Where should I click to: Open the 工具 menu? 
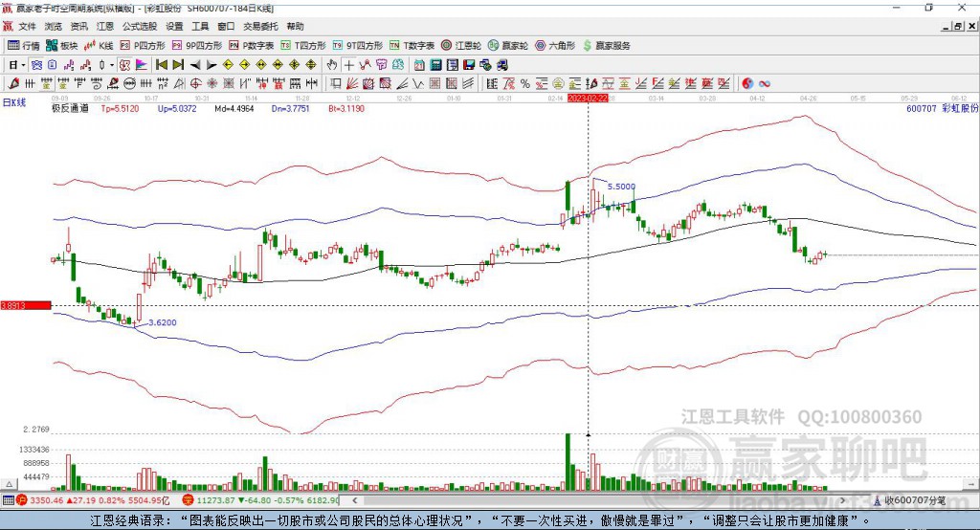(x=200, y=26)
